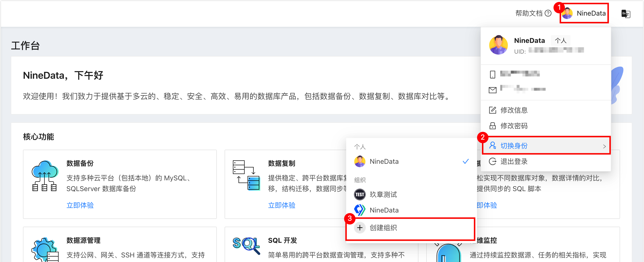The image size is (644, 262).
Task: Click the plus icon beside 创建组织
Action: point(360,228)
